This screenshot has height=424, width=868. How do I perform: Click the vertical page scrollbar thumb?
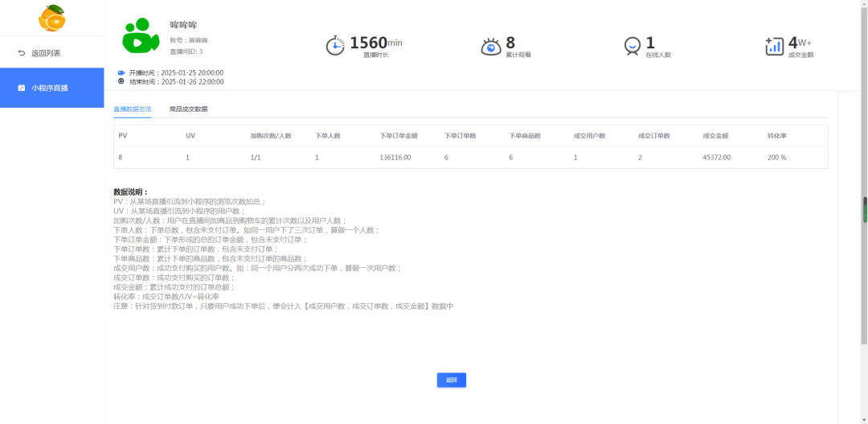(x=865, y=209)
